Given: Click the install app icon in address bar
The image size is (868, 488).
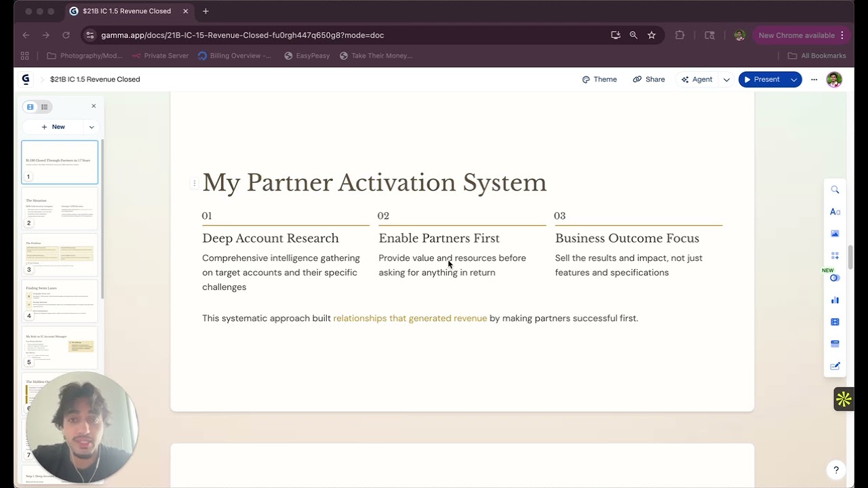Looking at the screenshot, I should pyautogui.click(x=616, y=35).
